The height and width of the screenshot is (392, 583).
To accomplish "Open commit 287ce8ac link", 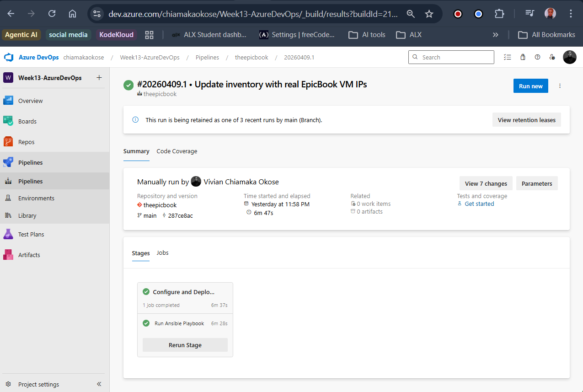I will click(180, 215).
